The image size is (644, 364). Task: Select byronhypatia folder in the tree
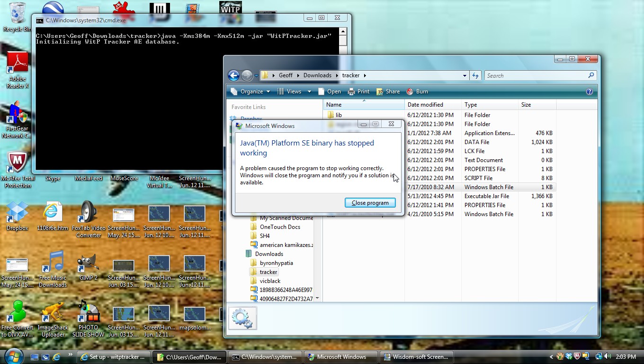click(276, 263)
